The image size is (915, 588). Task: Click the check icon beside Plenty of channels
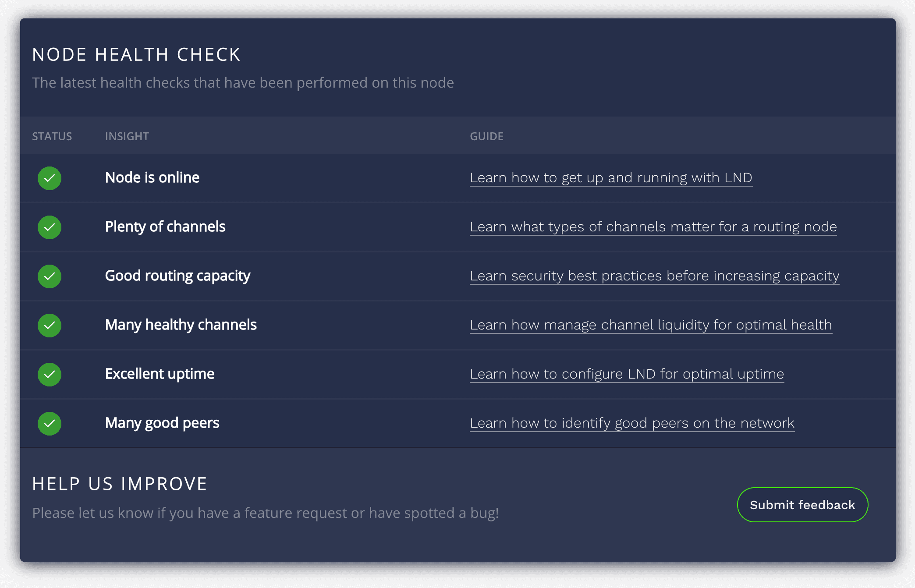[x=49, y=227]
